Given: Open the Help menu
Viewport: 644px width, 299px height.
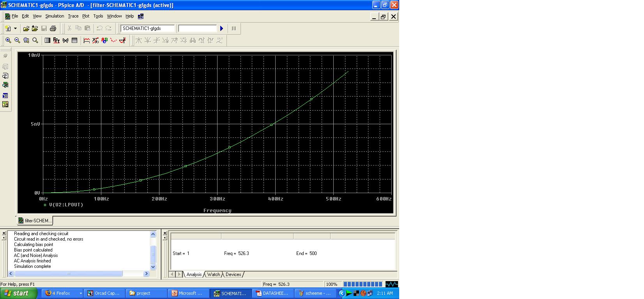Looking at the screenshot, I should [129, 16].
